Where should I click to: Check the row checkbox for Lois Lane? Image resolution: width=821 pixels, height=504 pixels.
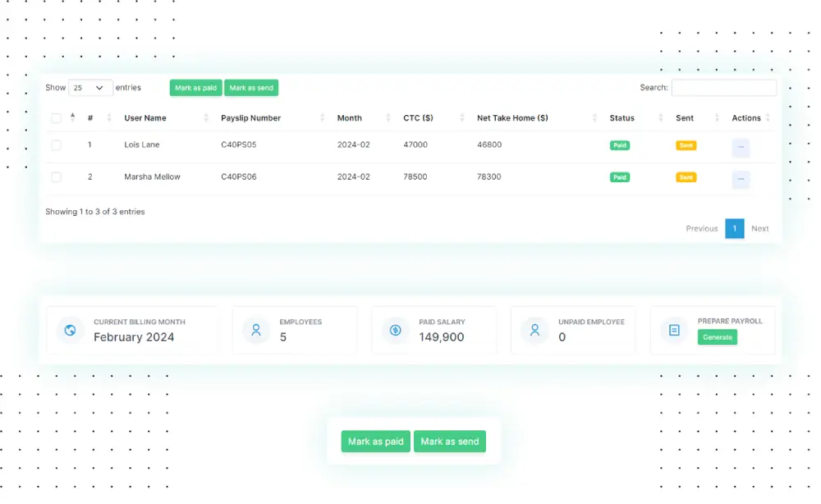click(56, 144)
